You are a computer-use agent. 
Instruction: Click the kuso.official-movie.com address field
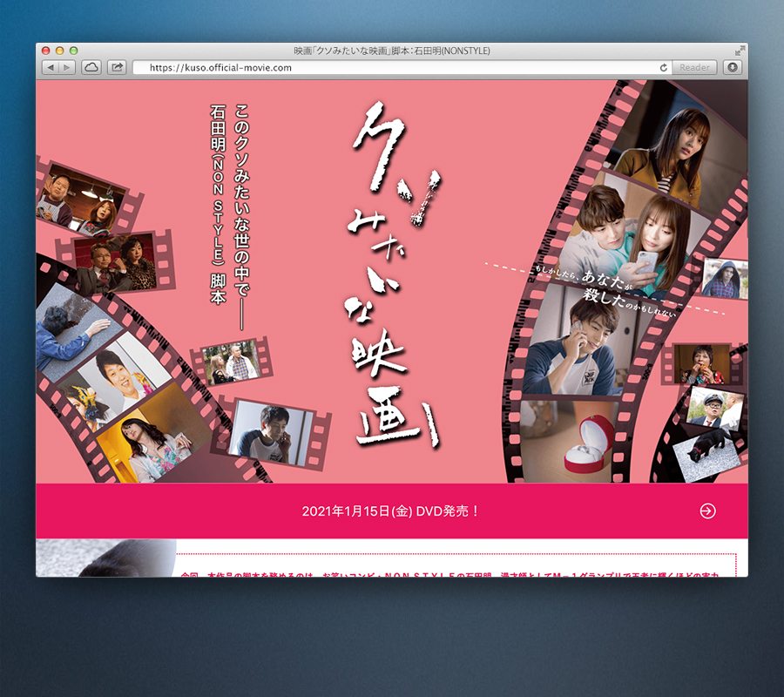pos(392,67)
